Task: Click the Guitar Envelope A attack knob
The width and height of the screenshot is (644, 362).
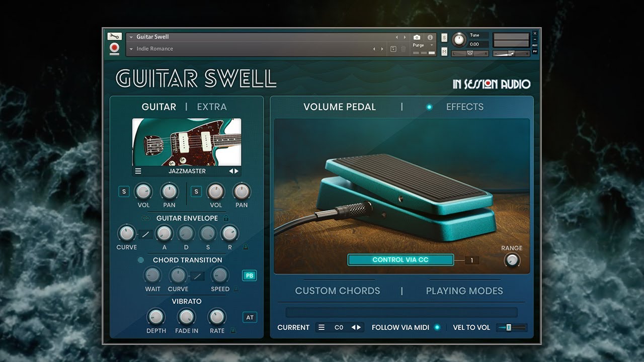Action: coord(164,233)
